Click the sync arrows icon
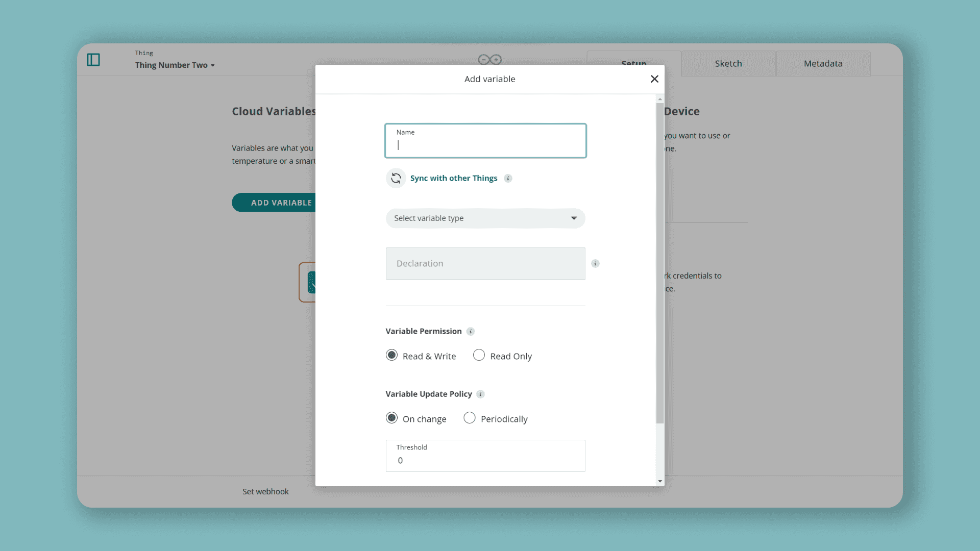Image resolution: width=980 pixels, height=551 pixels. tap(396, 178)
